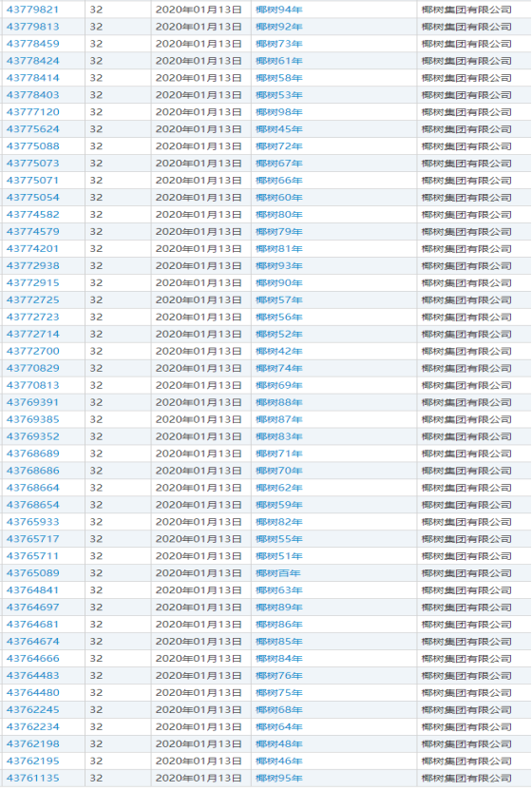The width and height of the screenshot is (532, 791).
Task: Click trademark name 椰树55年
Action: (x=279, y=539)
